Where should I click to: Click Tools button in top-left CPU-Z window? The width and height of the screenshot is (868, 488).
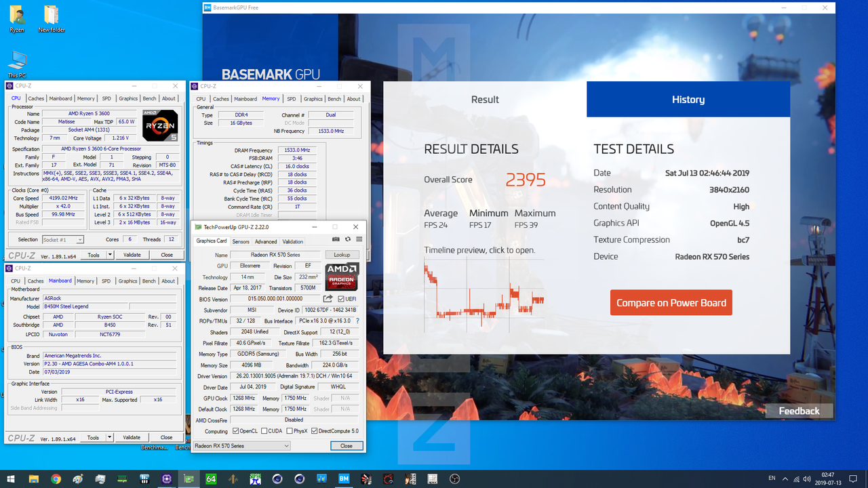[x=93, y=255]
